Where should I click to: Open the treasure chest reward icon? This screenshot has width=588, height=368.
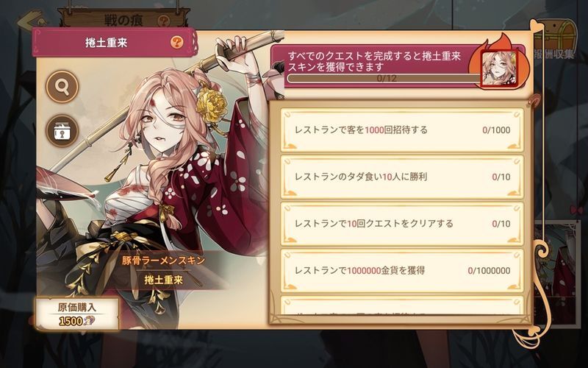click(556, 35)
